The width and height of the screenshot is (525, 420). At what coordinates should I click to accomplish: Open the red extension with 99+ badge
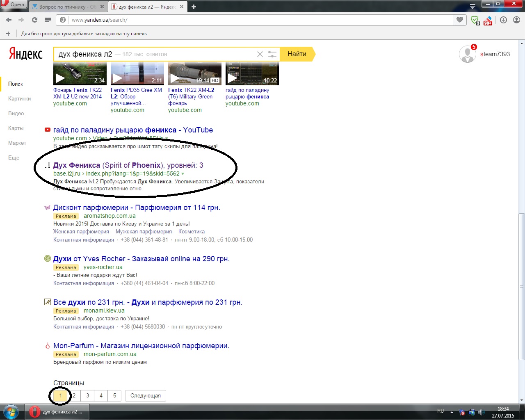click(488, 20)
